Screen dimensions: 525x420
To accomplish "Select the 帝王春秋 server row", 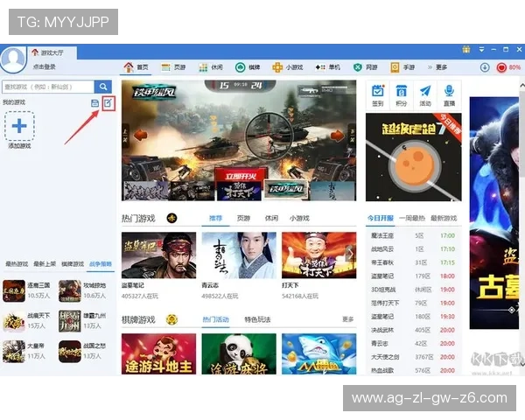I will point(413,262).
